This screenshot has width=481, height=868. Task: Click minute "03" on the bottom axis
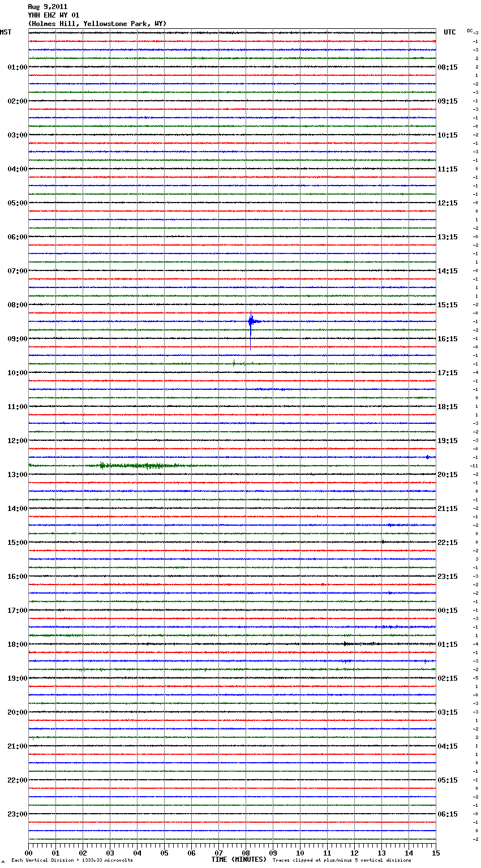click(x=110, y=853)
